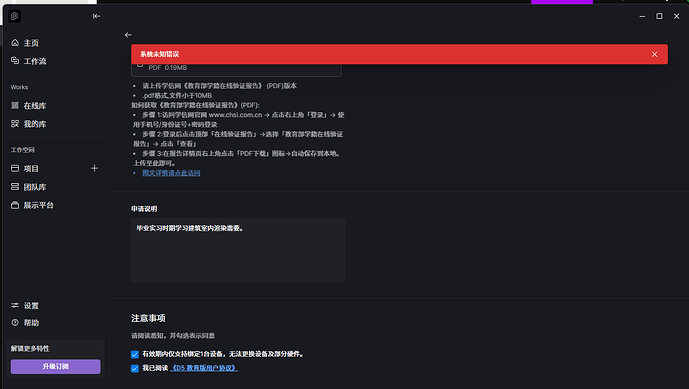Click the card icon beside 项目
Image resolution: width=689 pixels, height=389 pixels.
15,168
